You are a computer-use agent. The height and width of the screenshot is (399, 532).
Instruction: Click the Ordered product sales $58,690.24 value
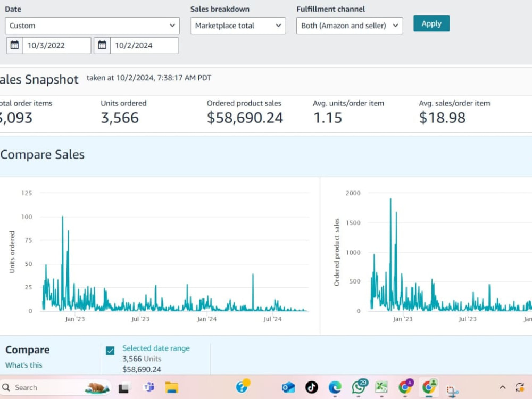[x=245, y=118]
